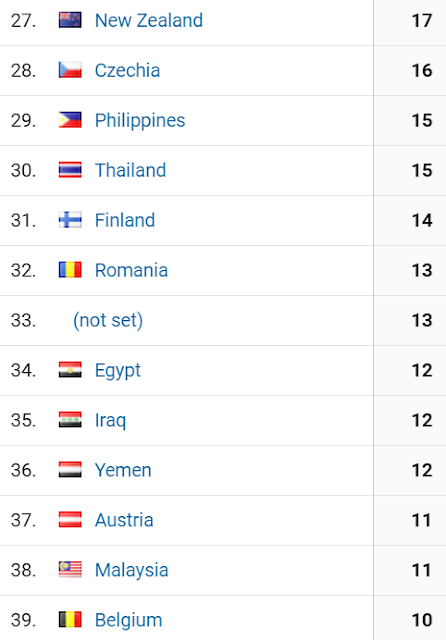446x640 pixels.
Task: Open the Iraq country link
Action: click(x=110, y=420)
